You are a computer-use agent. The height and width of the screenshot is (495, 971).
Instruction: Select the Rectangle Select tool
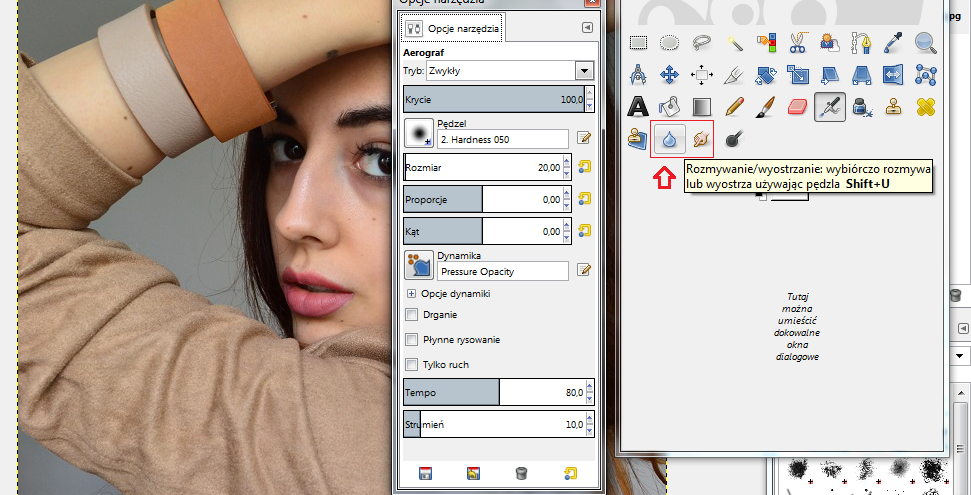click(638, 43)
